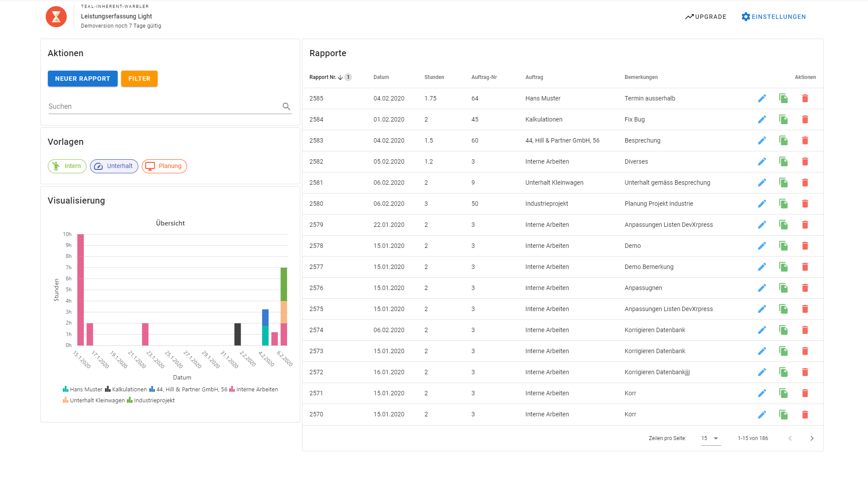Sort table by Datum column
The width and height of the screenshot is (868, 494).
click(381, 77)
